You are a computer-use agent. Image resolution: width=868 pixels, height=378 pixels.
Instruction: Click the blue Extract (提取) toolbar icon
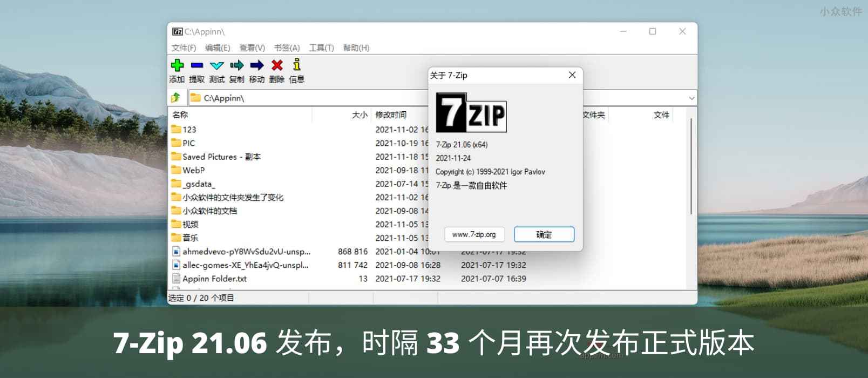pos(197,66)
